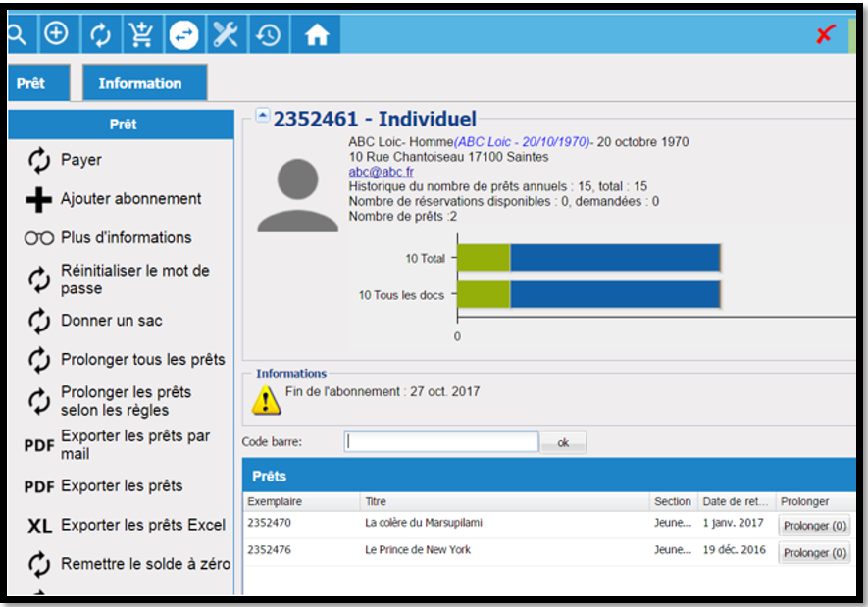Click the green segment of 10 Total bar
868x607 pixels.
tap(484, 258)
